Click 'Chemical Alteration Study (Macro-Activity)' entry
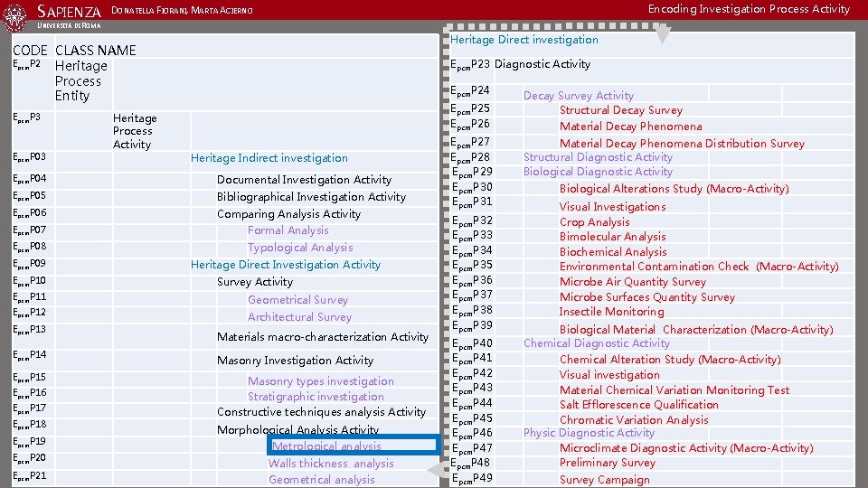868x488 pixels. click(x=670, y=360)
